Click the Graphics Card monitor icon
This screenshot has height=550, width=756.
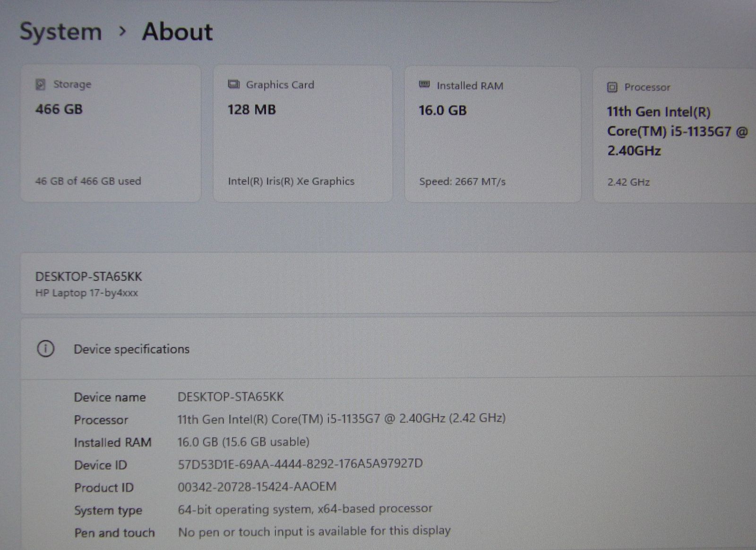(x=233, y=85)
